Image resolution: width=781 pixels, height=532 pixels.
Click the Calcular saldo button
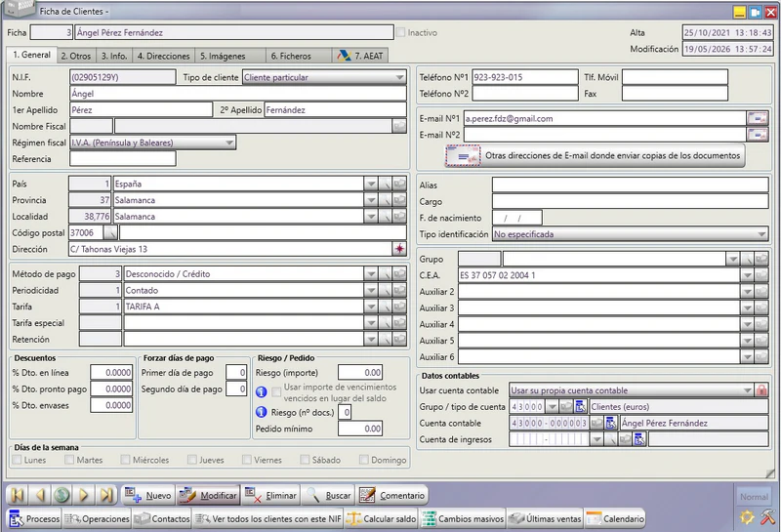381,518
